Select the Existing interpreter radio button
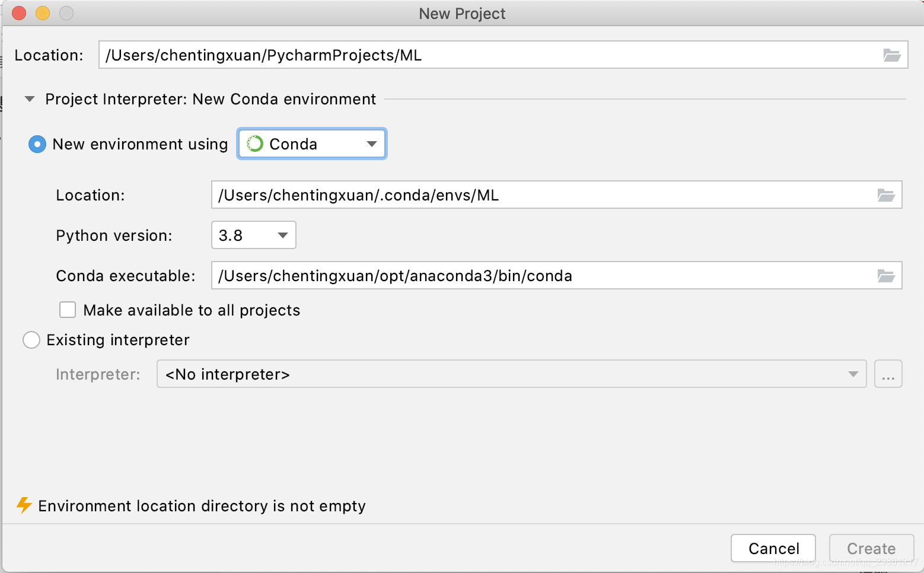The image size is (924, 573). point(31,340)
